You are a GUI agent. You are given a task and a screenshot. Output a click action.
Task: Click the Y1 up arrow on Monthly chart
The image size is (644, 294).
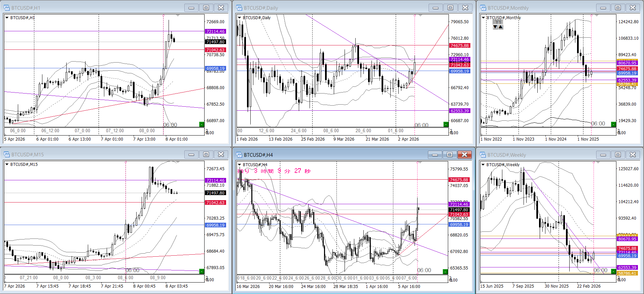pos(501,27)
